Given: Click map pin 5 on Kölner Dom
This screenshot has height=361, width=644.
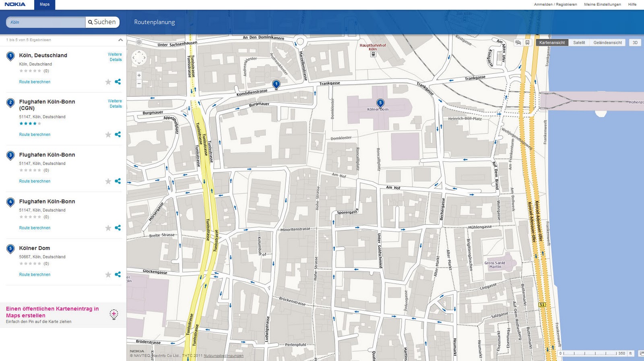Looking at the screenshot, I should 380,104.
